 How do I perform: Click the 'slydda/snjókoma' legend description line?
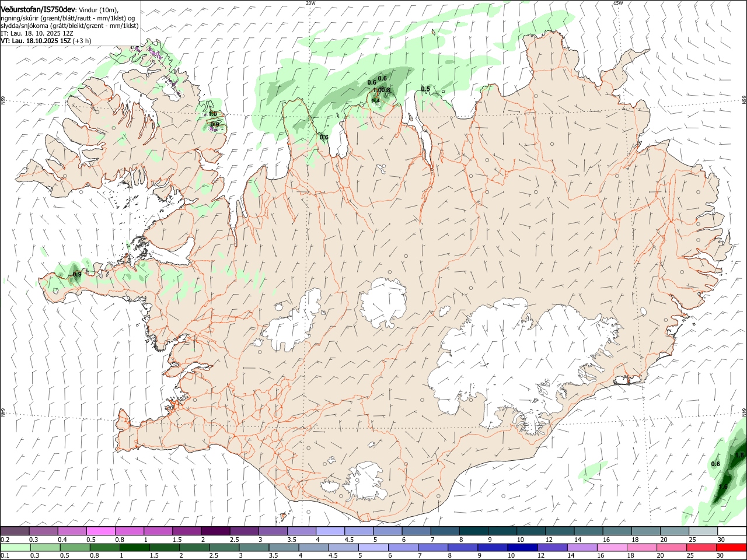click(x=69, y=26)
